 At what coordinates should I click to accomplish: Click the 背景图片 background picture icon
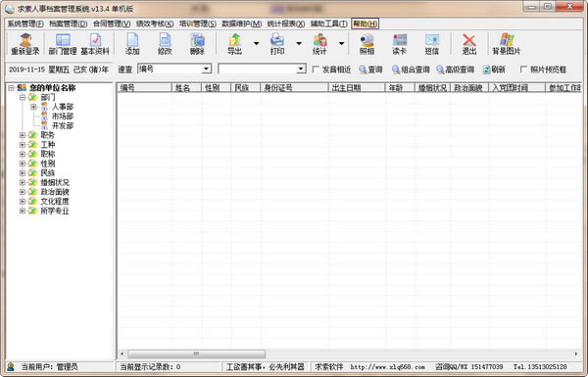[507, 44]
